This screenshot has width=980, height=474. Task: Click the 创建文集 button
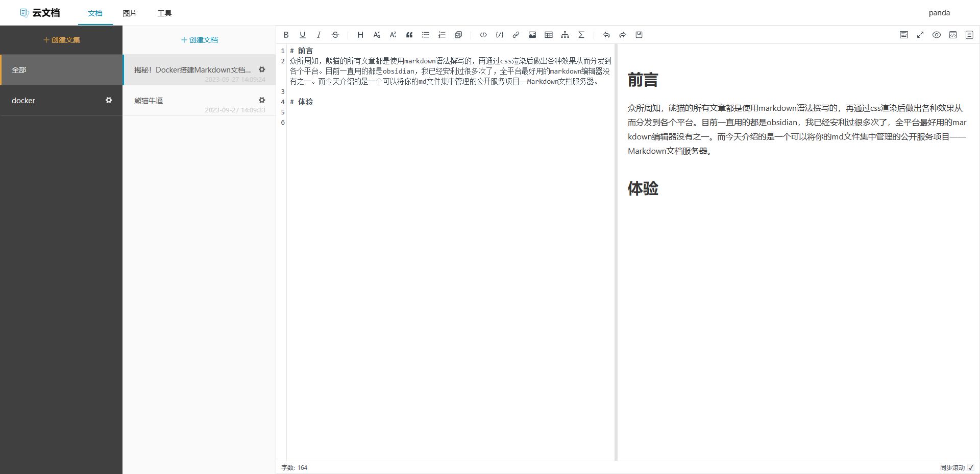pos(61,40)
